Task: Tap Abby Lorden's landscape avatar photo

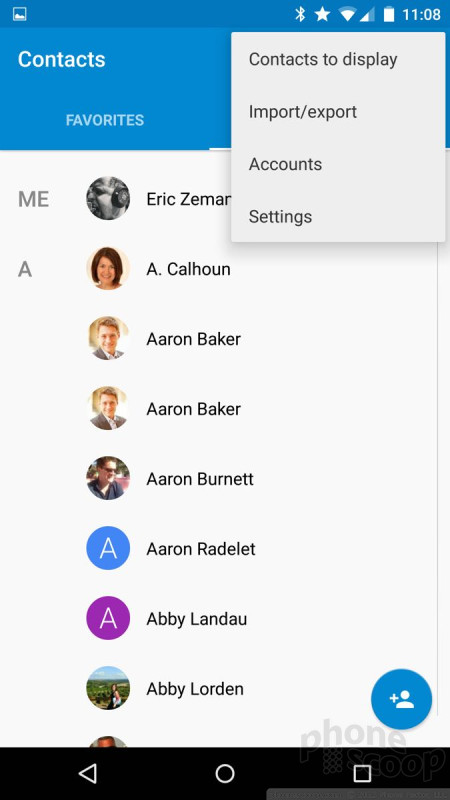Action: (x=108, y=688)
